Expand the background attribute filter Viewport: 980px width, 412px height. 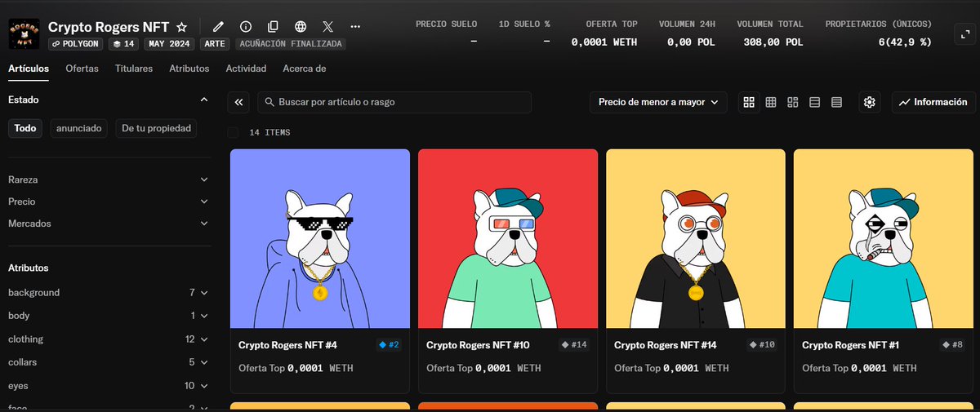[x=108, y=293]
